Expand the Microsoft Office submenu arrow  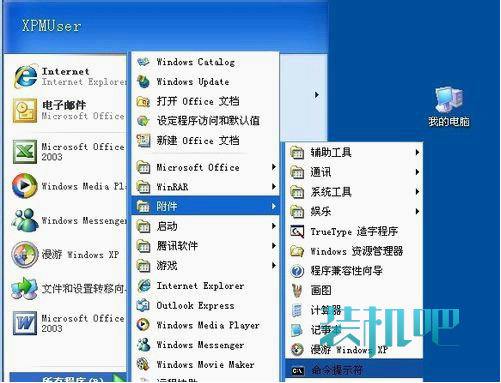pos(274,167)
